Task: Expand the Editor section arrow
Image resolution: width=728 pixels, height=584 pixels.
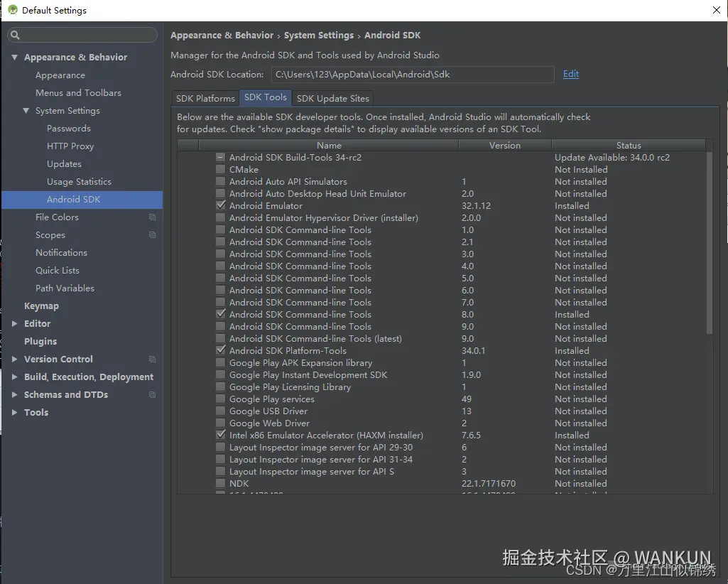Action: (14, 323)
